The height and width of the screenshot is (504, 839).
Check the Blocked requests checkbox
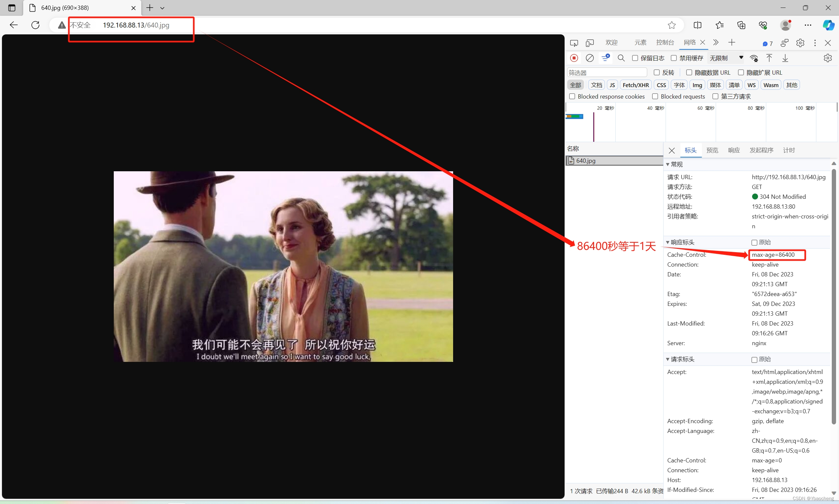pyautogui.click(x=655, y=97)
